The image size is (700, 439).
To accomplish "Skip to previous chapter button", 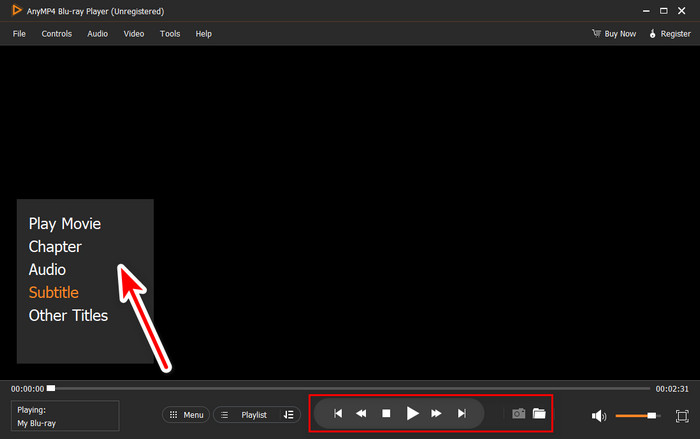I will point(338,414).
